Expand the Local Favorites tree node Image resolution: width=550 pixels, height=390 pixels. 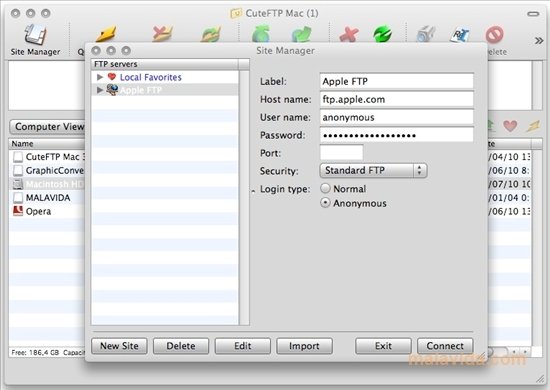coord(100,77)
